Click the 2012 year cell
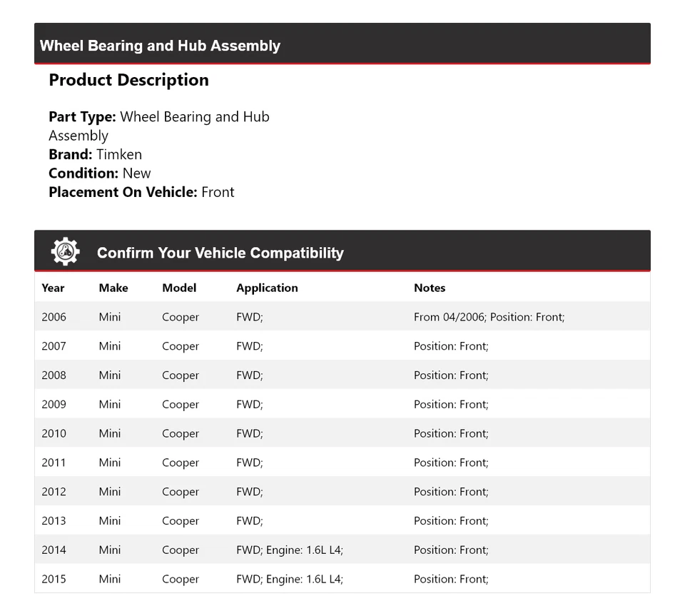Image resolution: width=685 pixels, height=616 pixels. coord(54,492)
